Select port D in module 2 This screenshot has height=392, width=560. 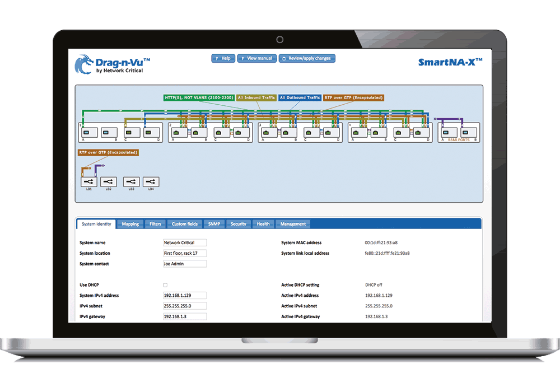click(x=241, y=133)
